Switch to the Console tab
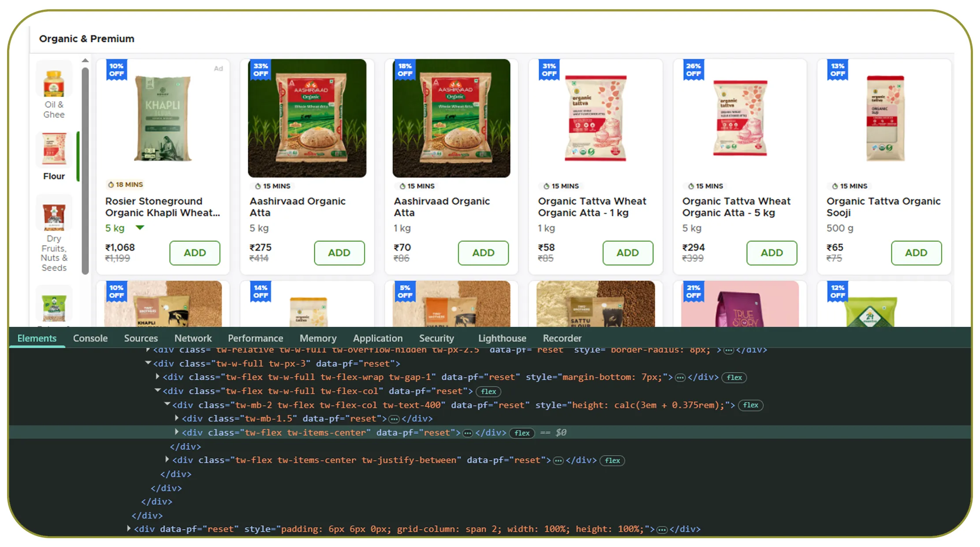The height and width of the screenshot is (547, 980). click(x=90, y=338)
